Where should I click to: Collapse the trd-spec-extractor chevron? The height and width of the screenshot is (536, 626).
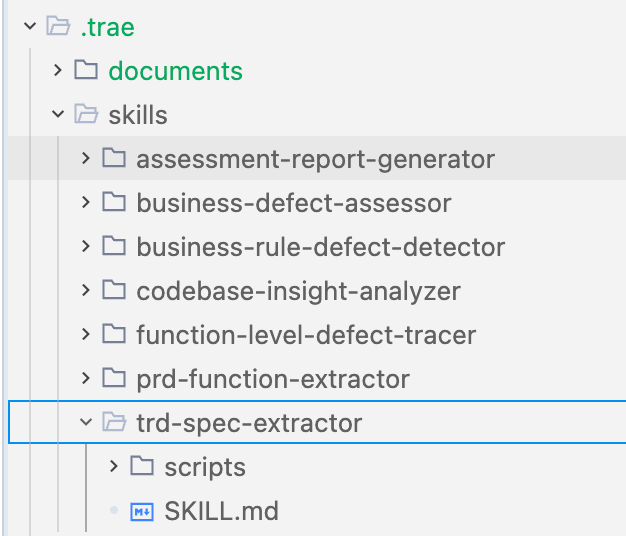86,421
